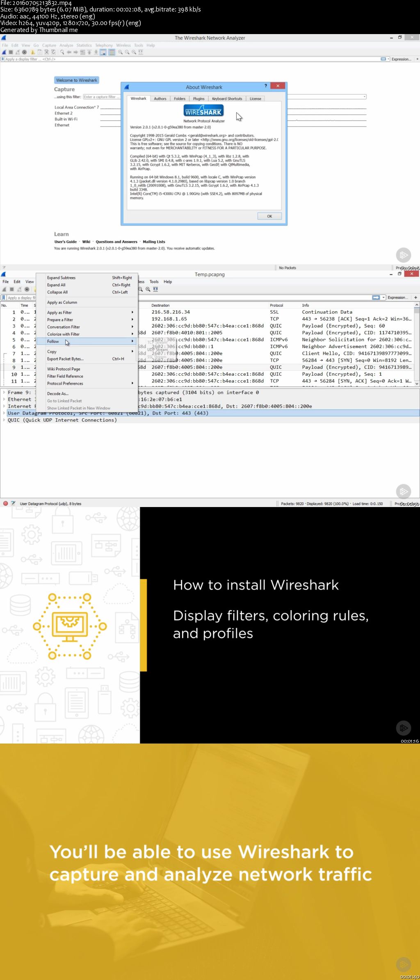
Task: Click normal size zoom icon in Network Analyzer toolbar
Action: coord(134,52)
